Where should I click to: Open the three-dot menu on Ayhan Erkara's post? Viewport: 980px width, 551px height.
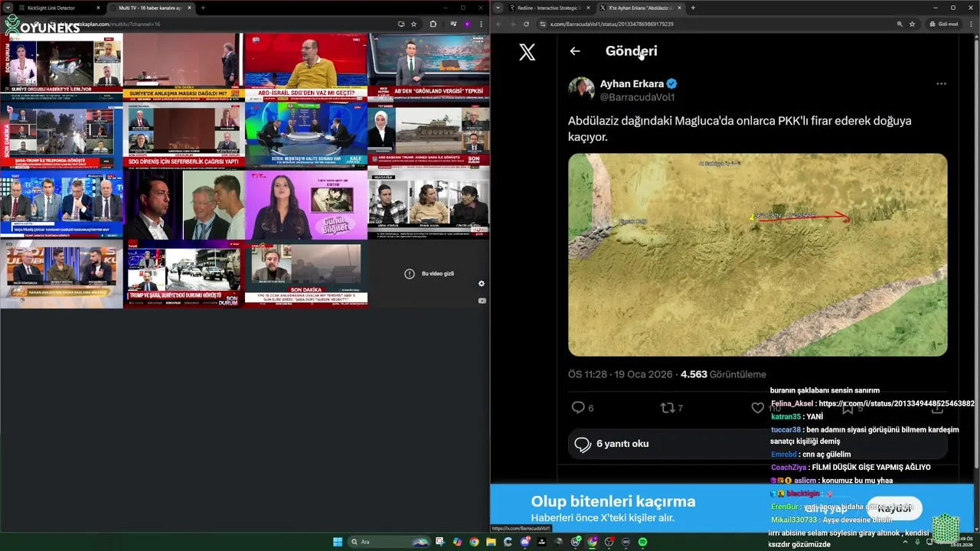(941, 83)
